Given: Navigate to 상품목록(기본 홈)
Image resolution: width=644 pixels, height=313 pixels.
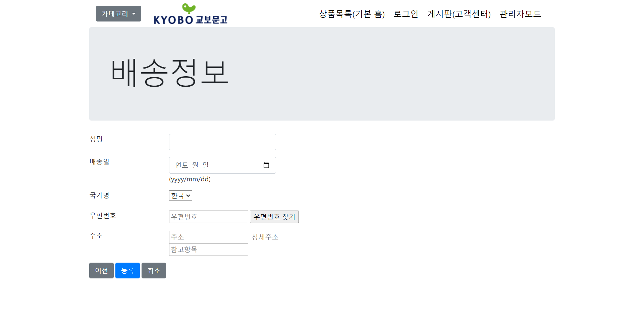Looking at the screenshot, I should [352, 14].
